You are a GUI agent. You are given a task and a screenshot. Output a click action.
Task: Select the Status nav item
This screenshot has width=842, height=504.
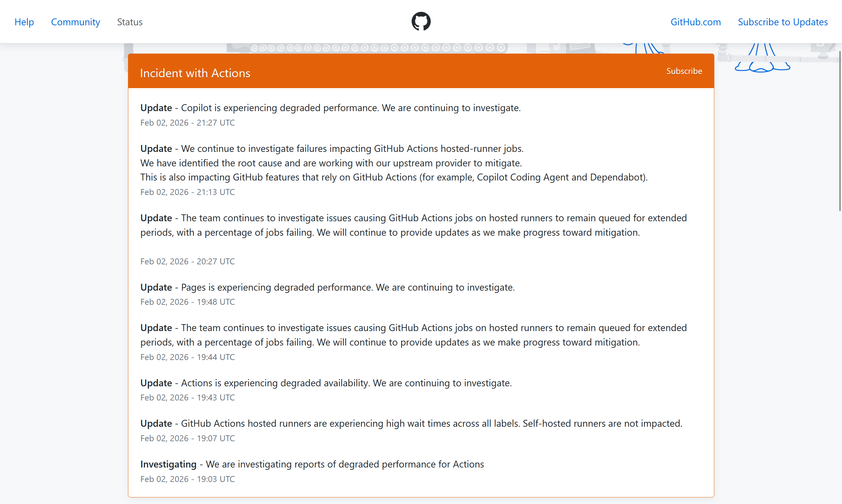click(x=129, y=22)
